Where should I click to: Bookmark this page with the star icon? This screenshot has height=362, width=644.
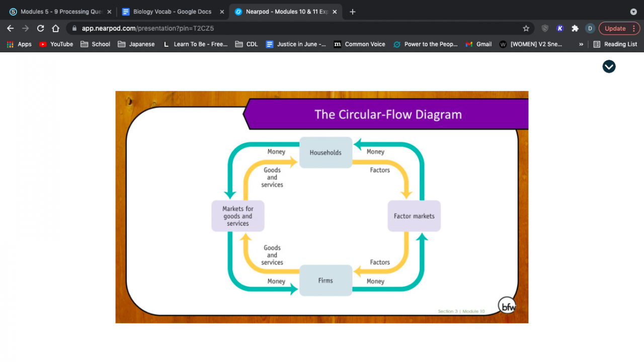pos(526,29)
